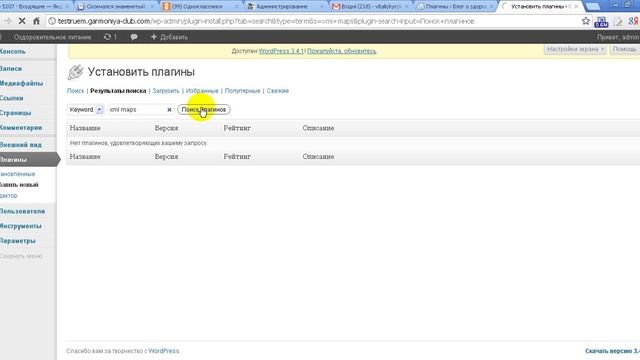The height and width of the screenshot is (360, 640).
Task: Switch to the Свежие tab
Action: point(278,91)
